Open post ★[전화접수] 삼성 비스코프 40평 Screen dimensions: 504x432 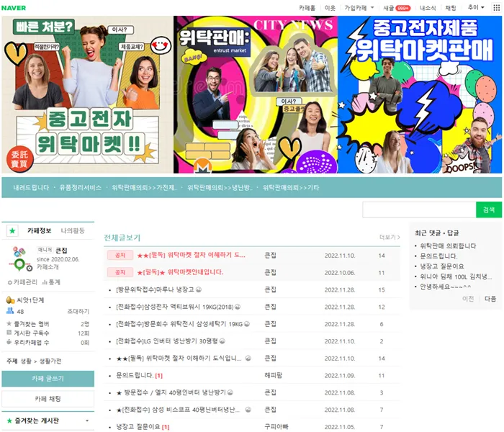[178, 410]
